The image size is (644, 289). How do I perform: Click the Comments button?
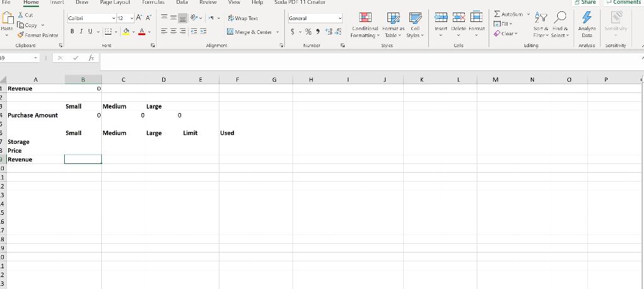[623, 3]
